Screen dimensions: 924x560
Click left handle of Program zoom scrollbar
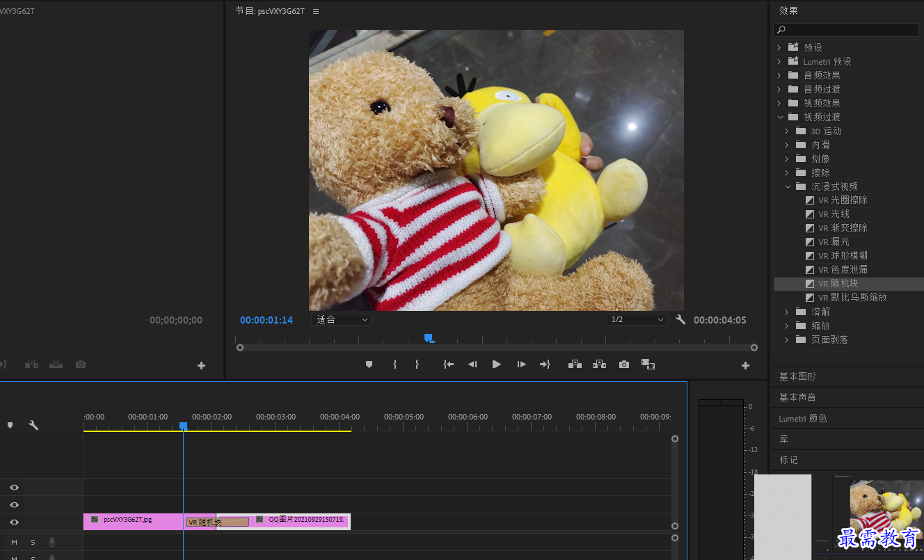coord(240,347)
